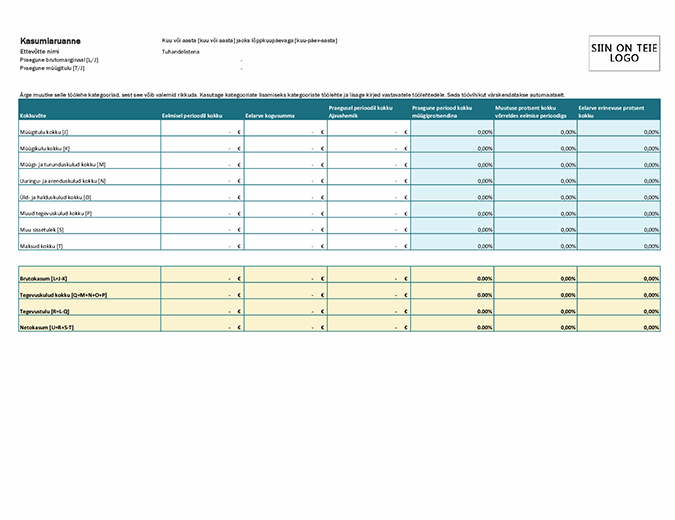Select the 'Tegevuskulud kokku [Q=M+N+O+P]' cell

point(63,295)
